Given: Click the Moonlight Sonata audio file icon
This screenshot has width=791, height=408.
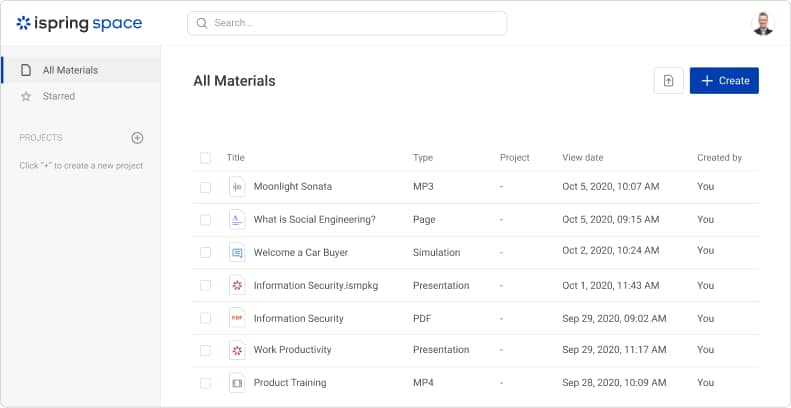Looking at the screenshot, I should pos(237,187).
